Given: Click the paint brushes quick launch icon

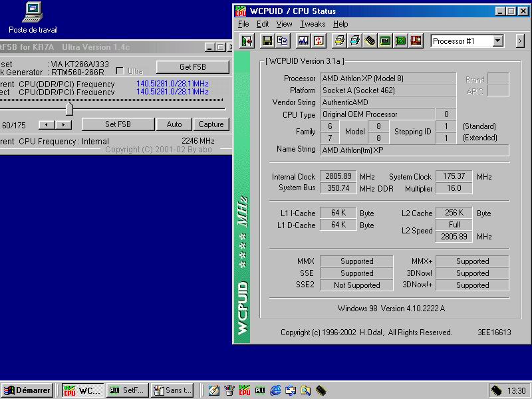Looking at the screenshot, I should point(229,390).
